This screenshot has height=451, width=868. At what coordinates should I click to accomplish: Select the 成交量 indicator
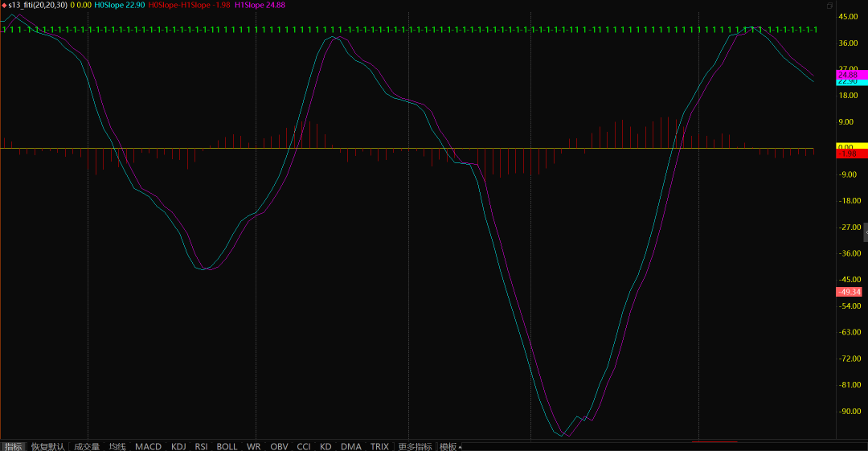click(x=87, y=446)
